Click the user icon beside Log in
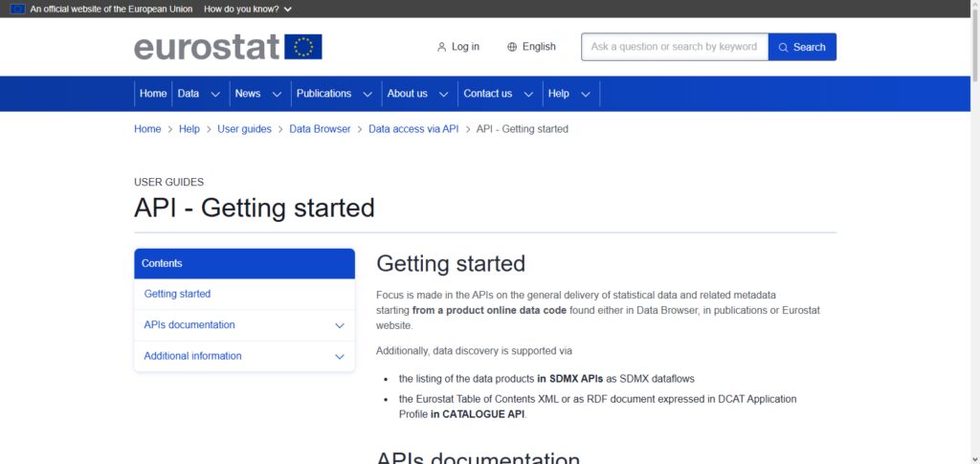 pos(441,47)
